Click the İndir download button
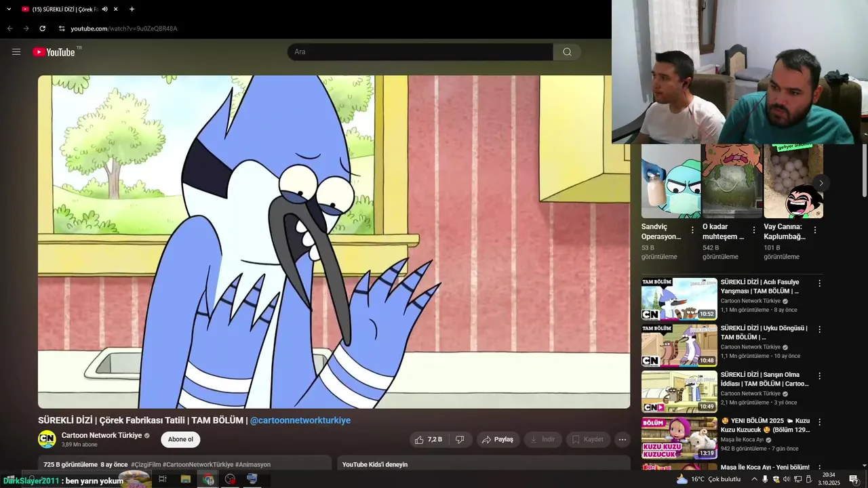Image resolution: width=868 pixels, height=488 pixels. [542, 439]
